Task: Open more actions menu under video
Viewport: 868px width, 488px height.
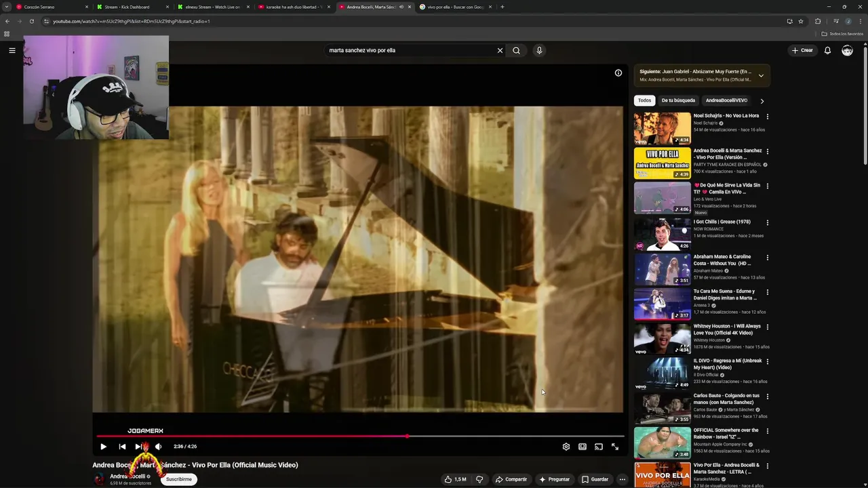Action: pos(622,479)
